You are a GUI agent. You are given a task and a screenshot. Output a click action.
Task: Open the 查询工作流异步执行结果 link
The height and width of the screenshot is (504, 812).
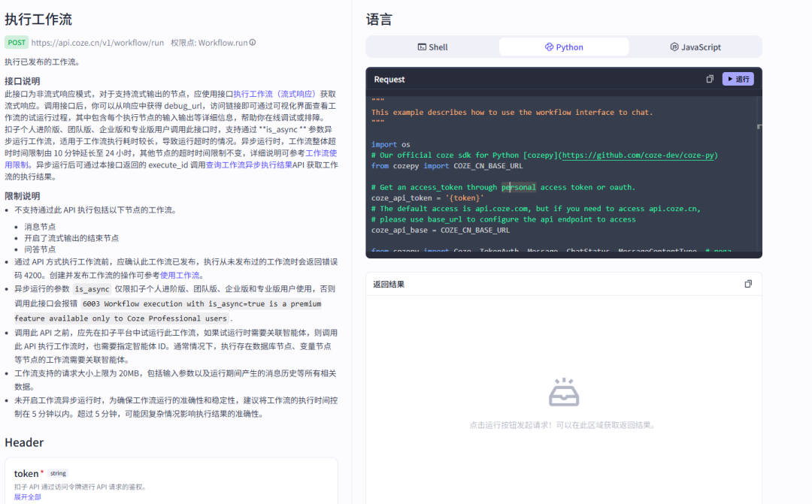pyautogui.click(x=249, y=165)
